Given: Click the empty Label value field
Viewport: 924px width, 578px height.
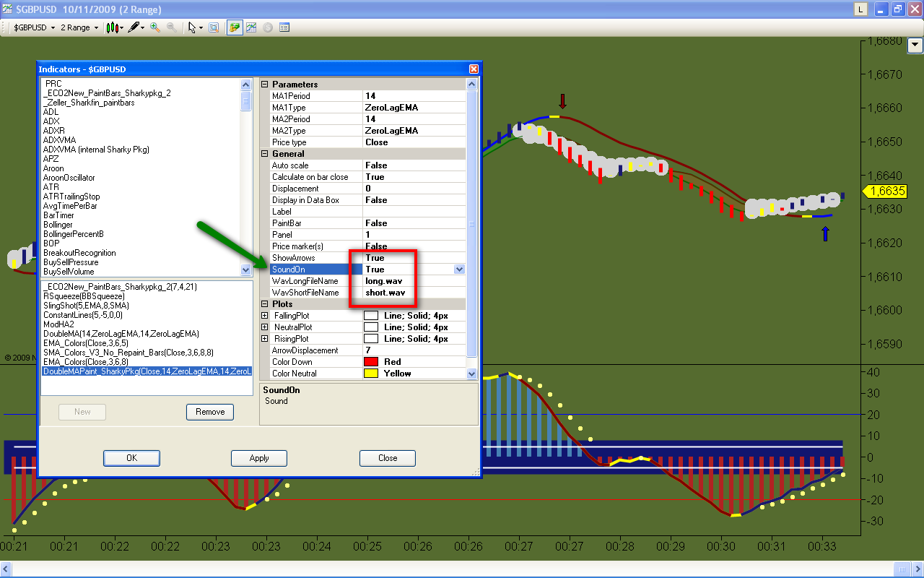Looking at the screenshot, I should 414,212.
